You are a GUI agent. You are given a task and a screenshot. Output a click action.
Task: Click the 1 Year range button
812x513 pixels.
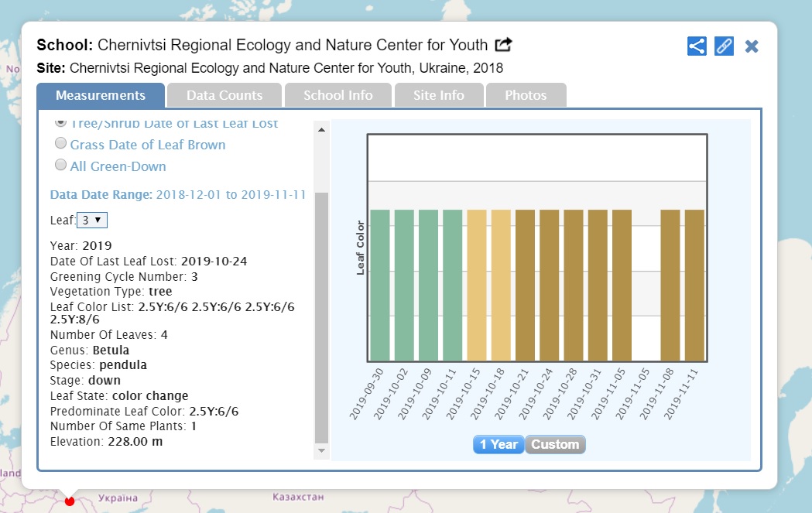click(x=498, y=444)
